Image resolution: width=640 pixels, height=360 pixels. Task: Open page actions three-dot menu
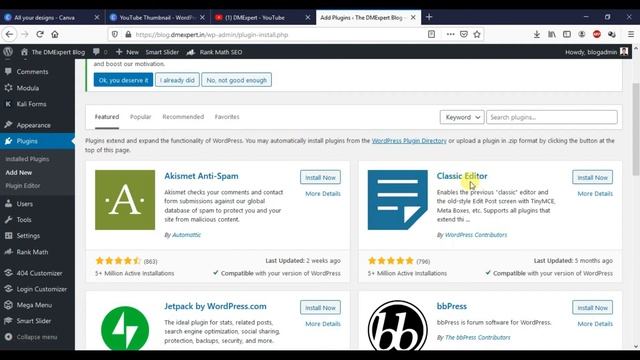click(450, 34)
